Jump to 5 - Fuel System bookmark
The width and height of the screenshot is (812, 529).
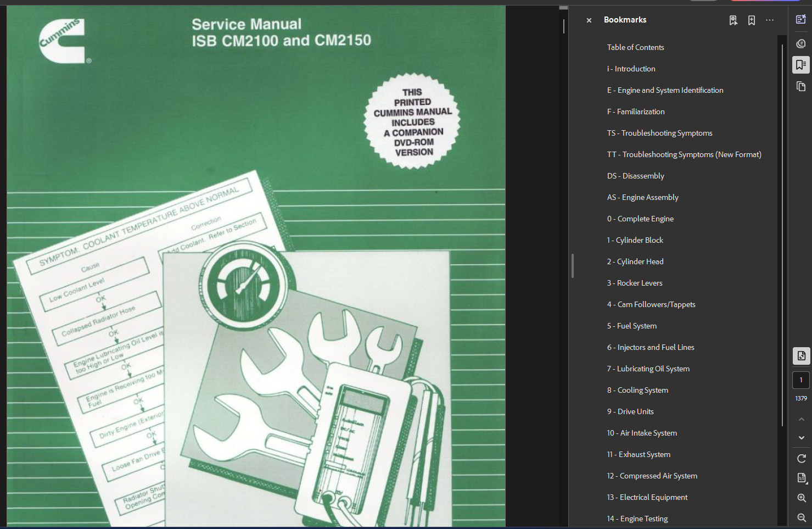tap(631, 326)
